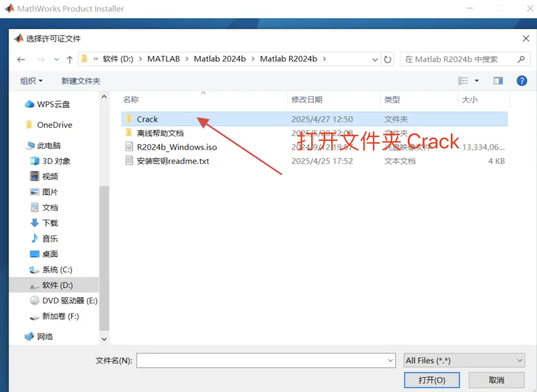Select the Crack folder
Image resolution: width=537 pixels, height=392 pixels.
(x=314, y=119)
